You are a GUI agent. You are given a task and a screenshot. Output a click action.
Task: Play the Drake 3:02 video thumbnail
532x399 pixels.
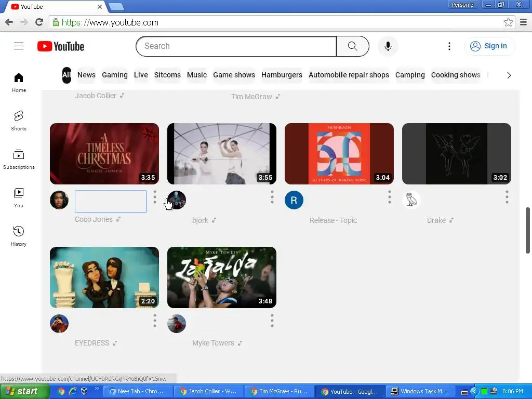tap(456, 154)
